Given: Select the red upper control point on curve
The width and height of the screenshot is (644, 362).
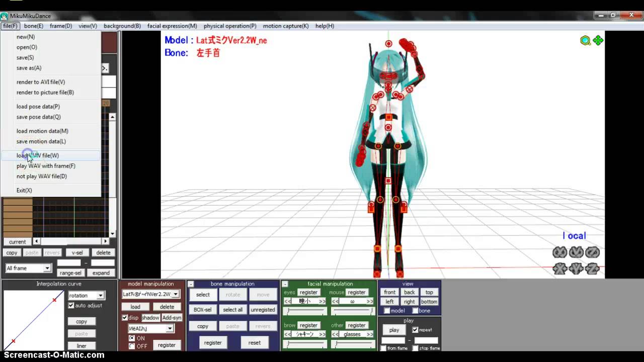Looking at the screenshot, I should 54,300.
